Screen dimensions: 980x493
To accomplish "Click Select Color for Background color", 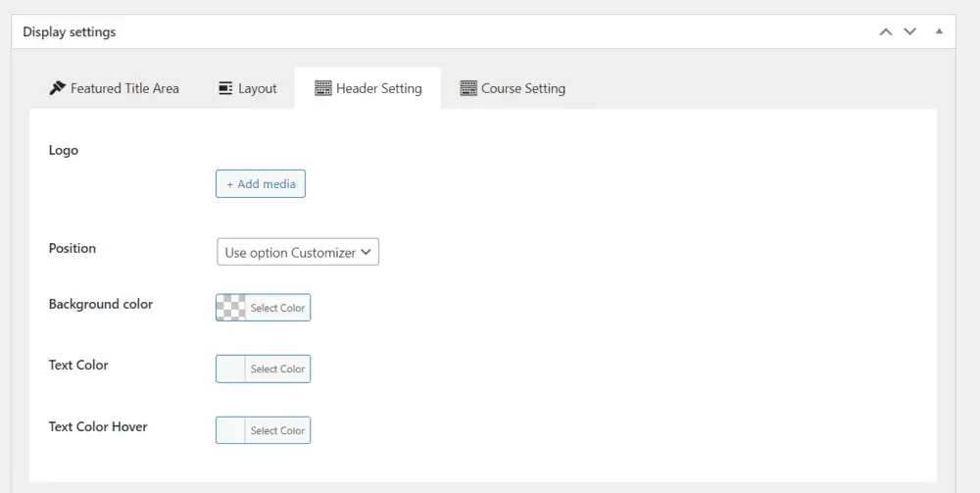I will [x=277, y=308].
